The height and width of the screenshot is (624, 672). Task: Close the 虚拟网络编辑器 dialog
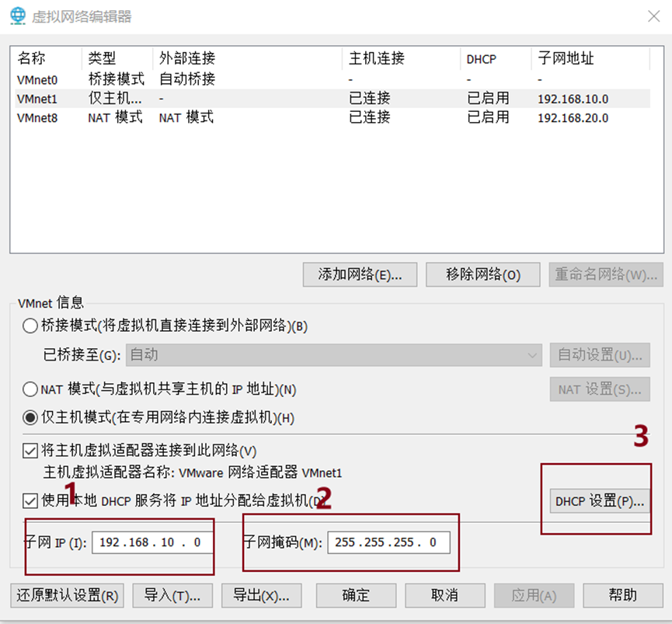pos(653,17)
